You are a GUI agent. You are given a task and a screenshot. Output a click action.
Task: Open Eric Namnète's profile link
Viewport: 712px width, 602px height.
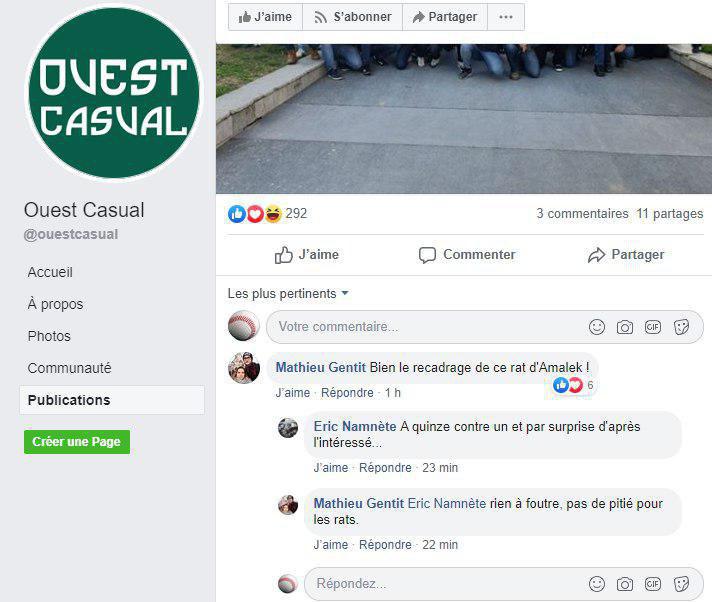click(x=355, y=426)
